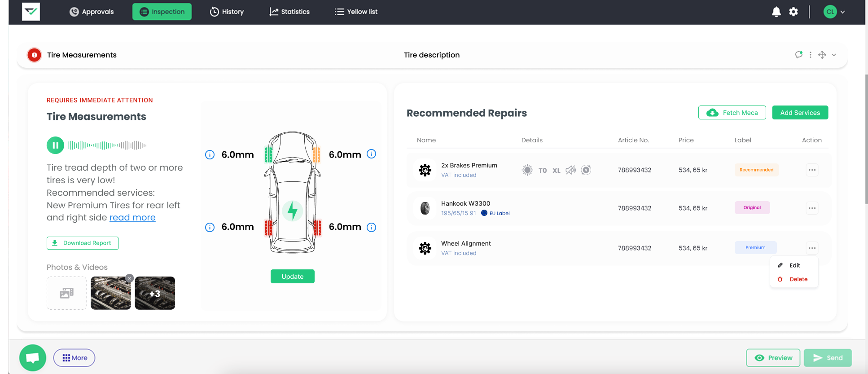This screenshot has width=868, height=374.
Task: Expand user account dropdown chevron
Action: click(x=843, y=12)
